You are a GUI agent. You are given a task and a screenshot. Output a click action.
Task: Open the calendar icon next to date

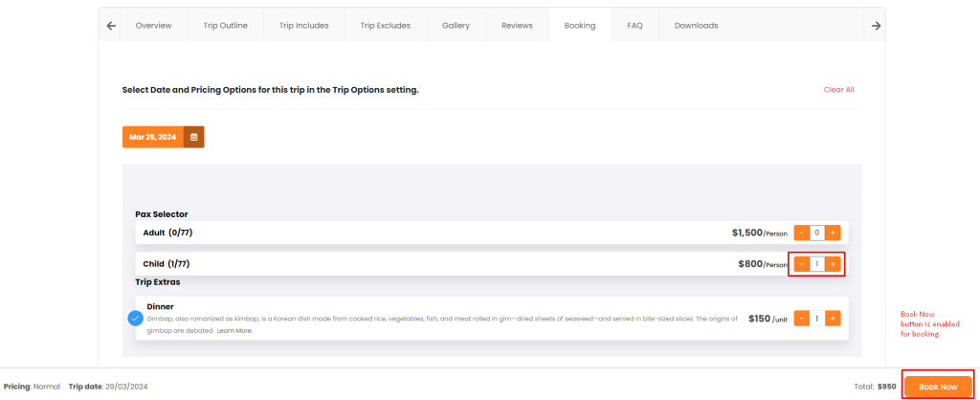coord(193,137)
